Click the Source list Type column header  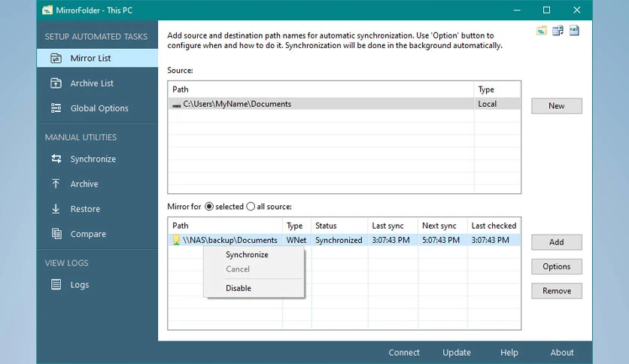tap(497, 89)
